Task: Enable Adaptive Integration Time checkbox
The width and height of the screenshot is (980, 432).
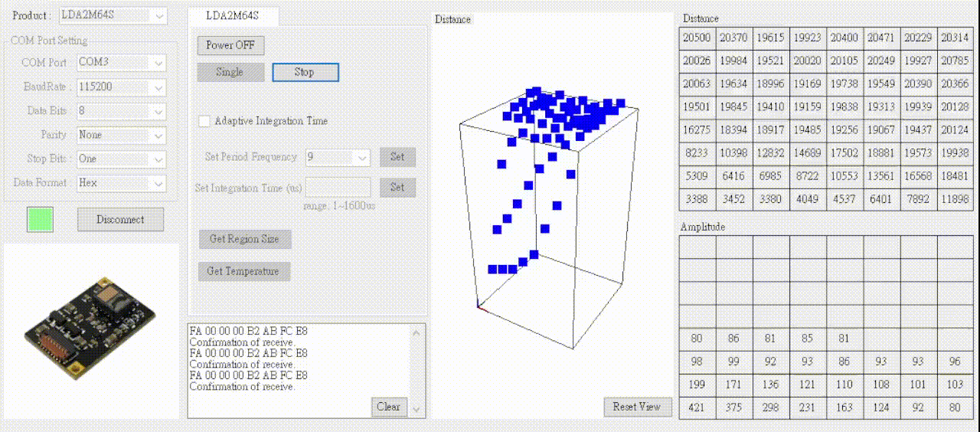Action: click(204, 121)
